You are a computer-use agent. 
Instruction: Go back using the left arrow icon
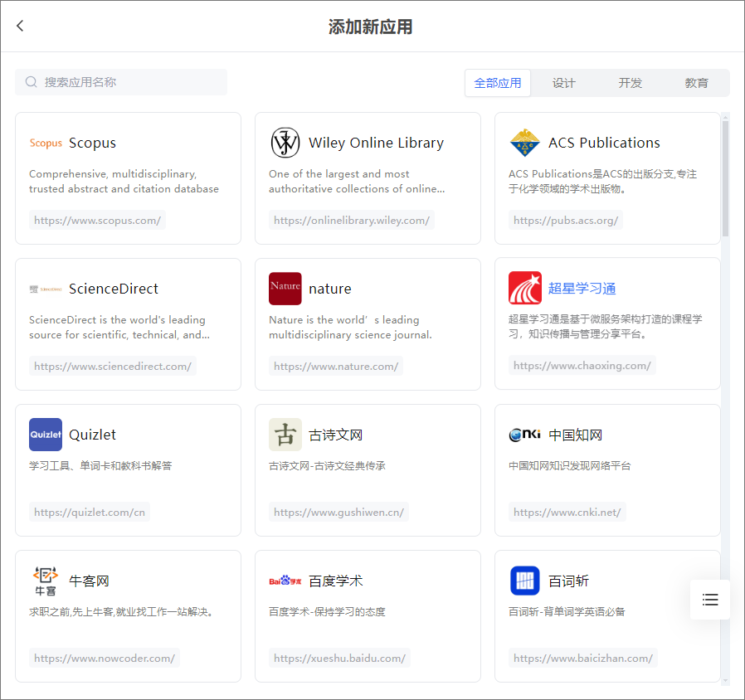pos(20,26)
